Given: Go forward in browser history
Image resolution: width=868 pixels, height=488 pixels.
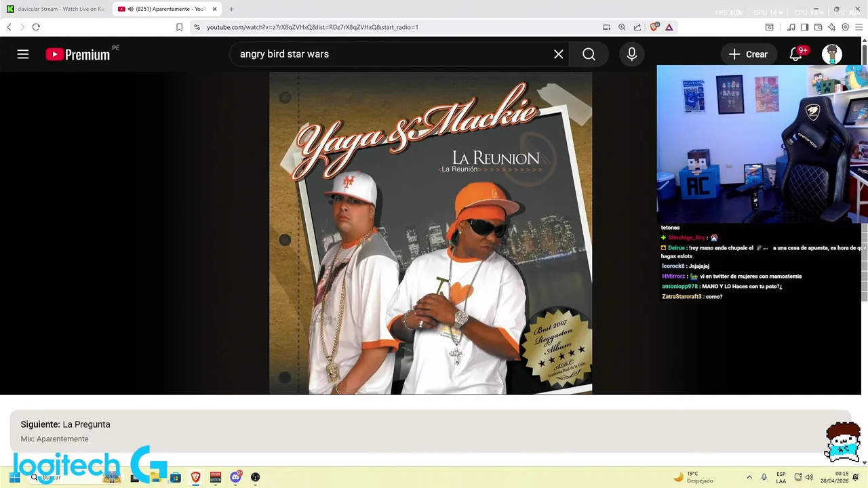Looking at the screenshot, I should tap(22, 27).
